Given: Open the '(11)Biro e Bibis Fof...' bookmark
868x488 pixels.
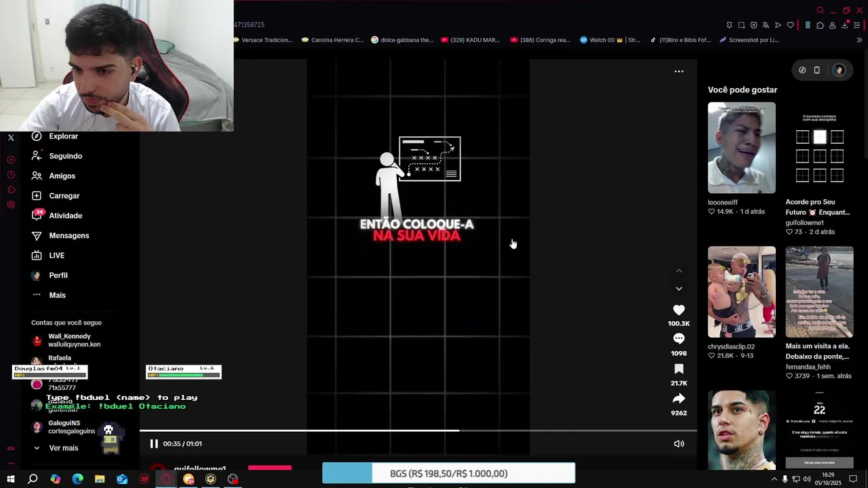Looking at the screenshot, I should [681, 40].
